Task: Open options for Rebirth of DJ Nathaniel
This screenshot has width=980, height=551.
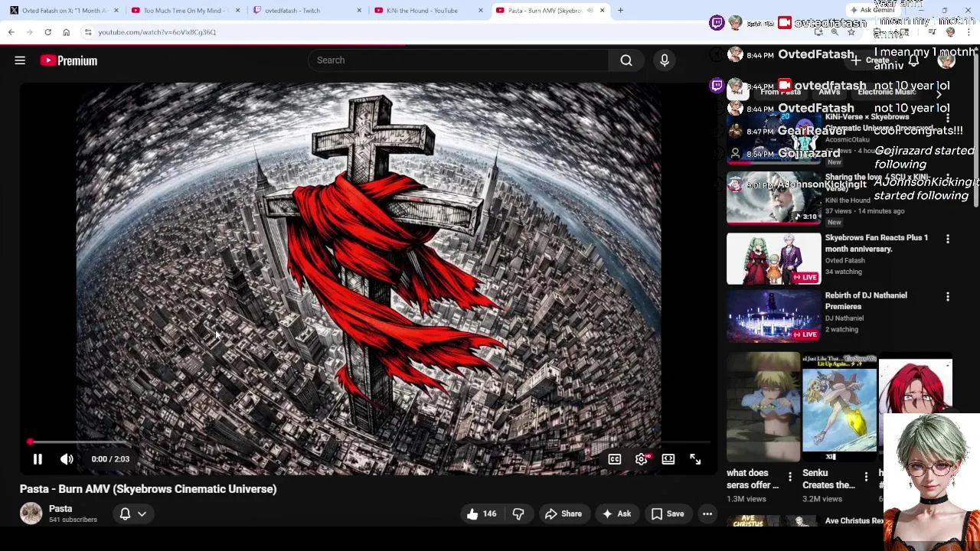Action: click(948, 296)
